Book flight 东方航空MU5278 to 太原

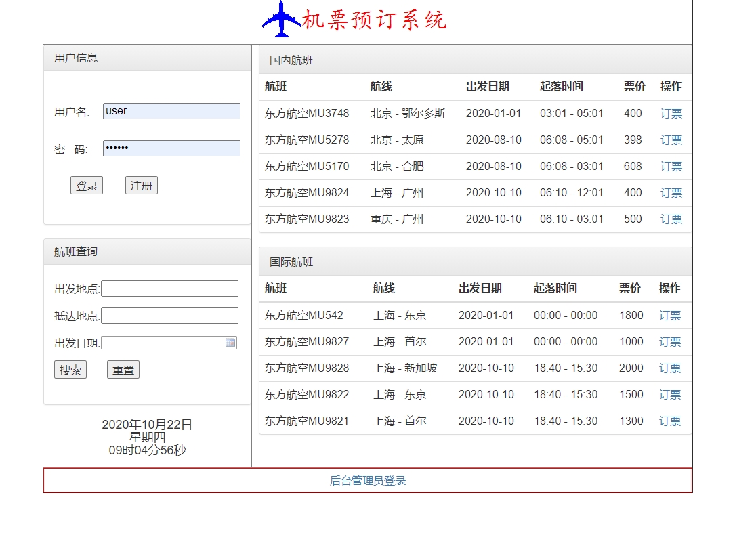pyautogui.click(x=670, y=140)
